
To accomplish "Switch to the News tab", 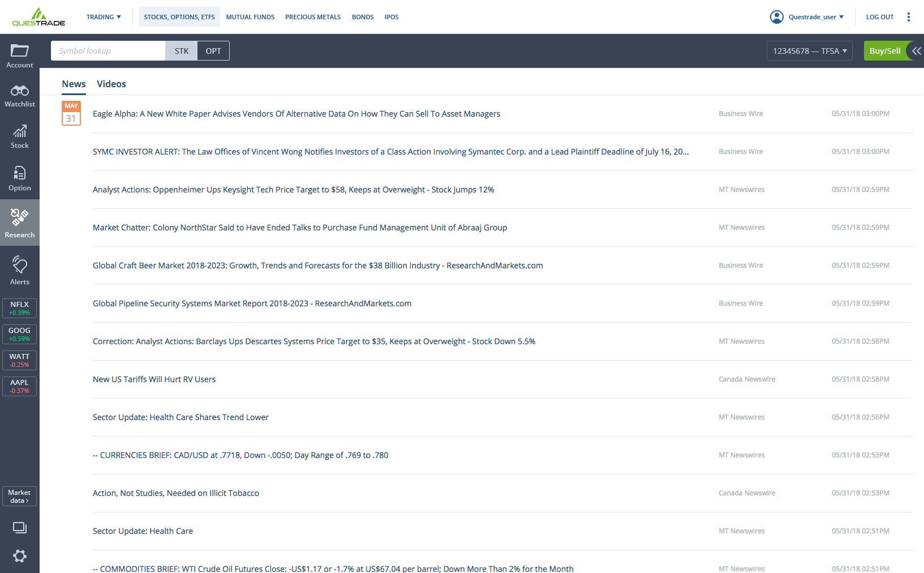I will [x=74, y=84].
